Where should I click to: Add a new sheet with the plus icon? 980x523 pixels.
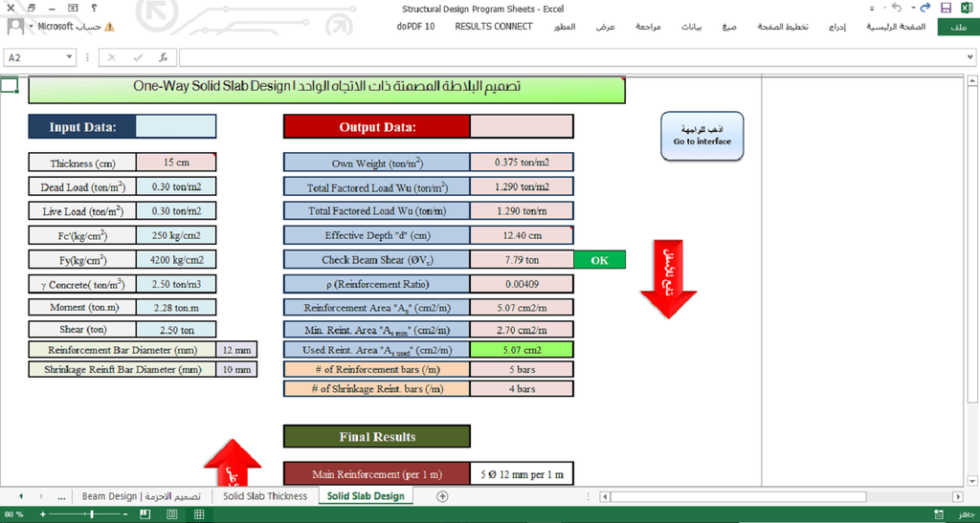tap(442, 496)
